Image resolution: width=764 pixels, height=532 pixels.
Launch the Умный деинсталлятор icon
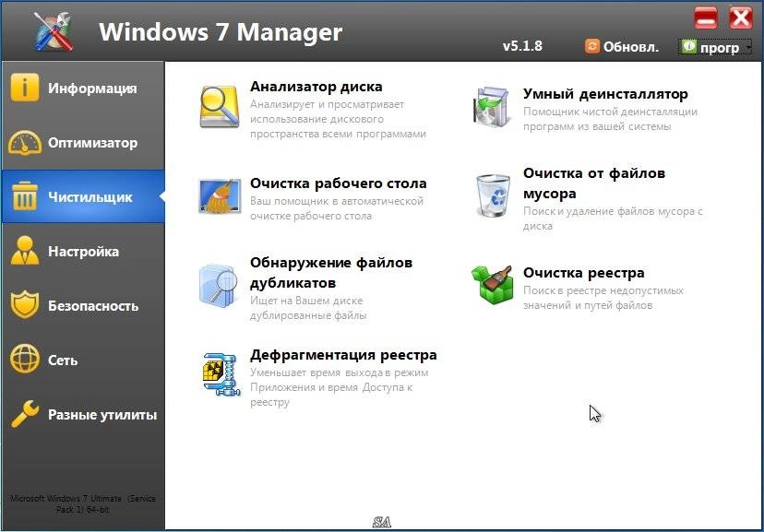491,107
